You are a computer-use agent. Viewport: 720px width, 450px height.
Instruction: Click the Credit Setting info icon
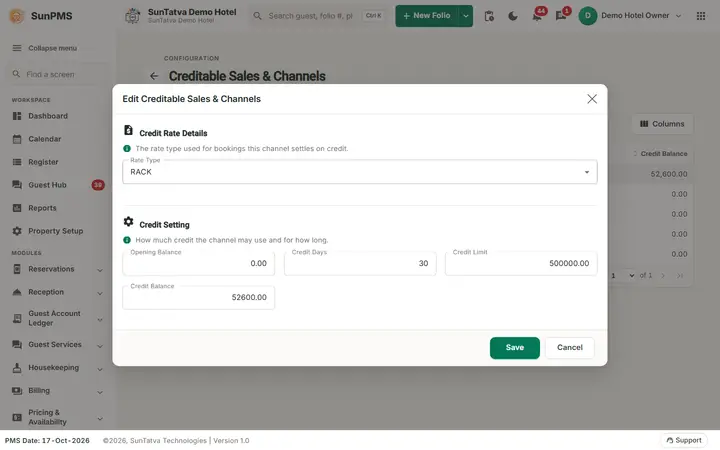coord(127,240)
